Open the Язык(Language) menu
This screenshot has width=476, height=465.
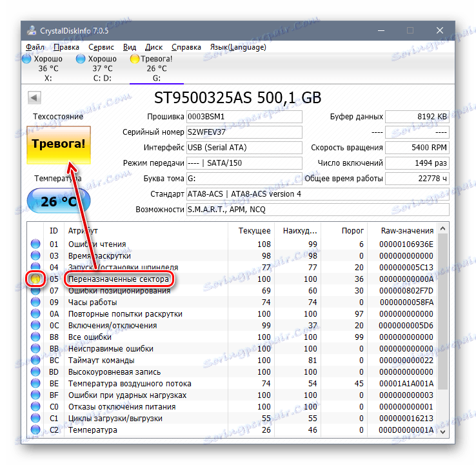click(238, 47)
